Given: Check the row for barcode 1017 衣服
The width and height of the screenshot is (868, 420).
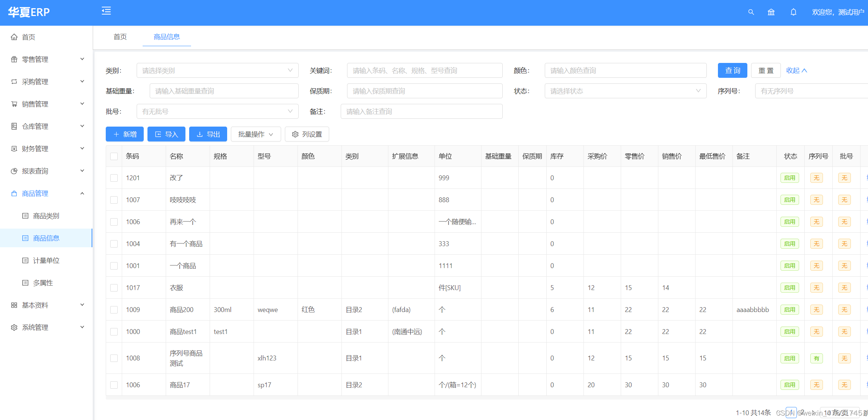Looking at the screenshot, I should point(114,287).
